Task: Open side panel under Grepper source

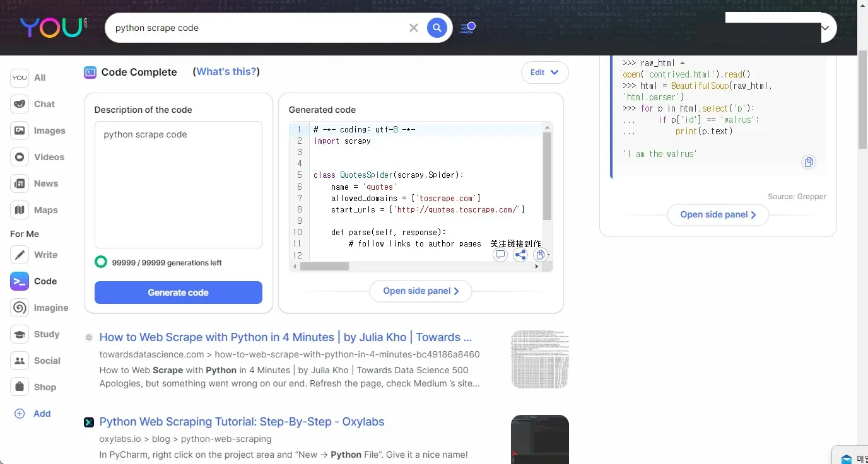Action: 718,214
